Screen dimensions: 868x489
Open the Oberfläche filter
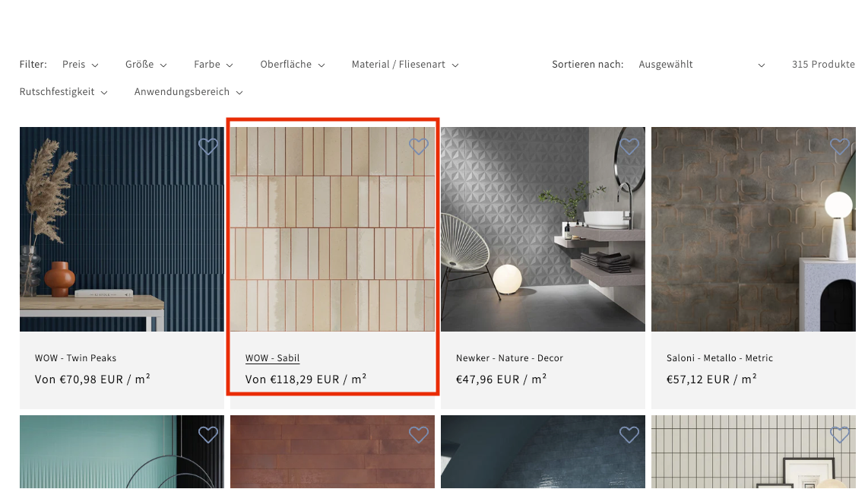[293, 65]
